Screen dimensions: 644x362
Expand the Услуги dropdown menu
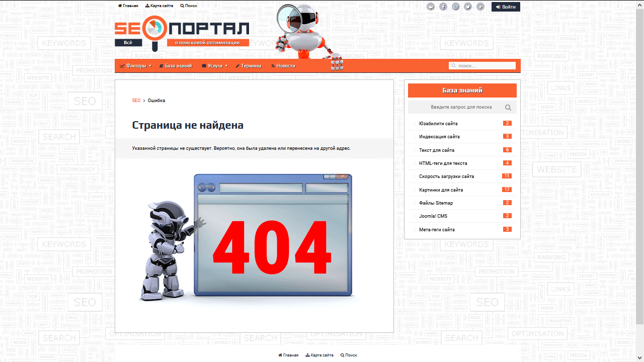coord(215,66)
